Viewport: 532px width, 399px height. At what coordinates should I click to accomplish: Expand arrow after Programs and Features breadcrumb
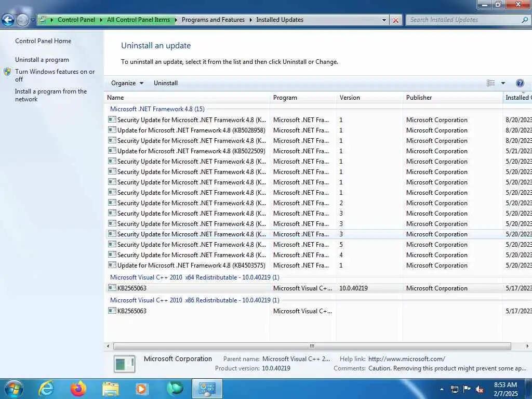[x=250, y=20]
